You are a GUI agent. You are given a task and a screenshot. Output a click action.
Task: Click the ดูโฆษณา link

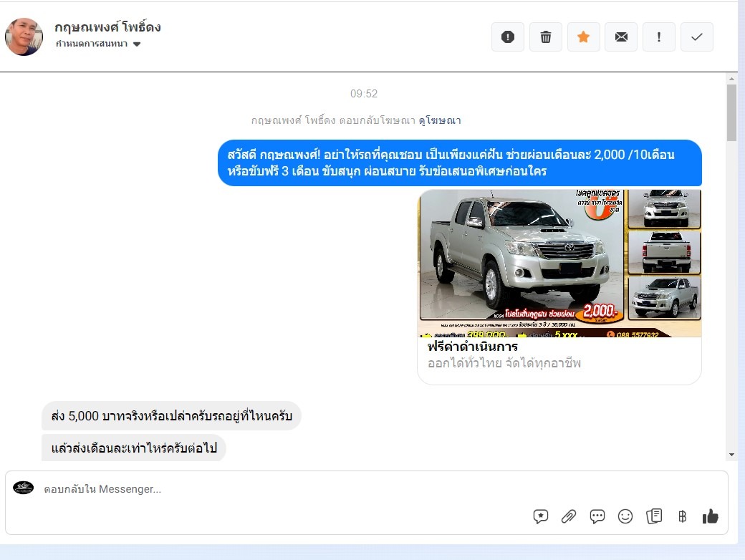(x=440, y=120)
